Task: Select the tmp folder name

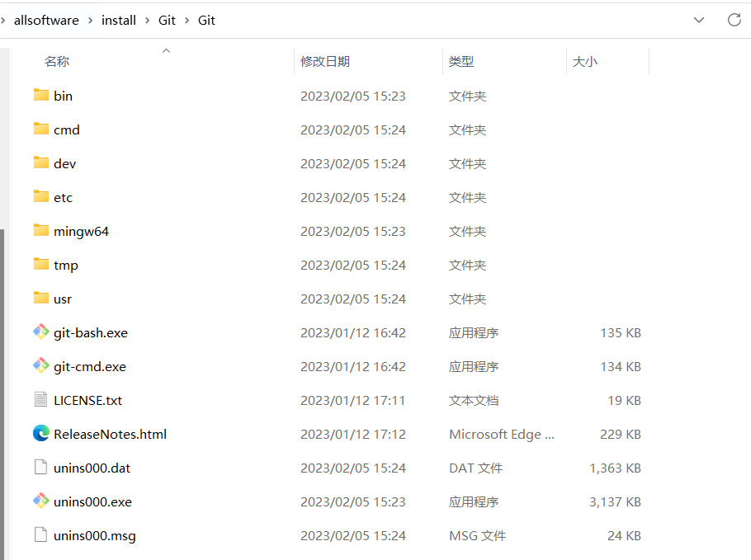Action: (x=66, y=266)
